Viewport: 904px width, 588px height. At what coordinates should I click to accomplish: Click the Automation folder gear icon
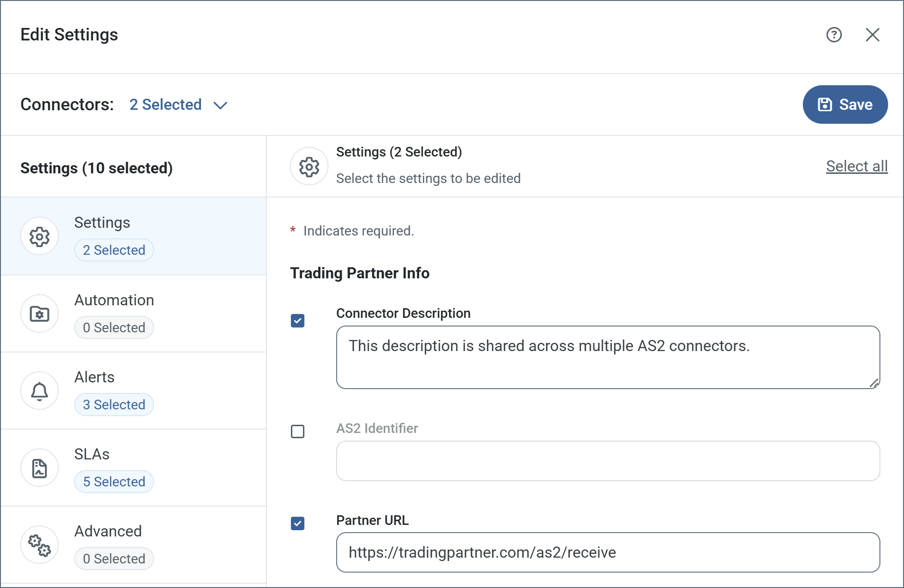coord(39,314)
